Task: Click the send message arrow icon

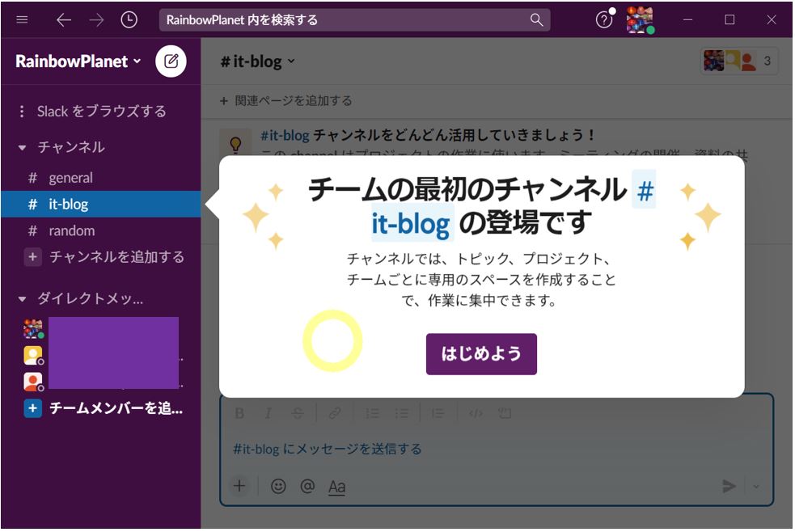Action: [729, 486]
